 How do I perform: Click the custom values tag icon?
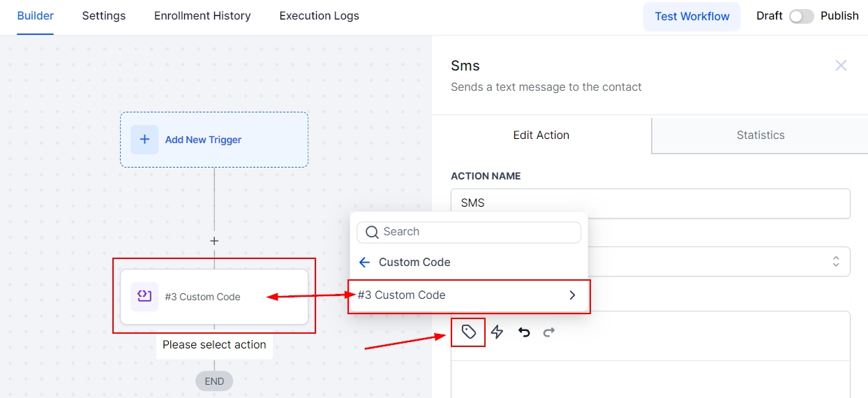coord(468,332)
